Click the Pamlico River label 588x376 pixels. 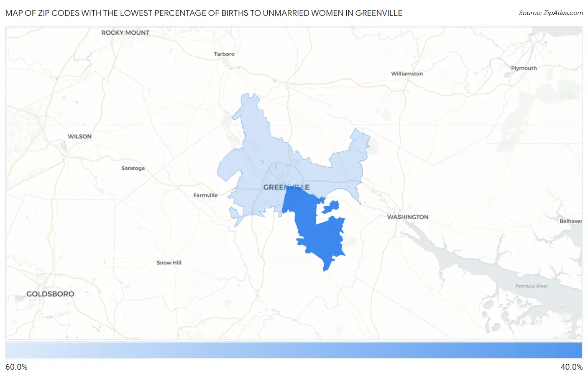(x=532, y=286)
